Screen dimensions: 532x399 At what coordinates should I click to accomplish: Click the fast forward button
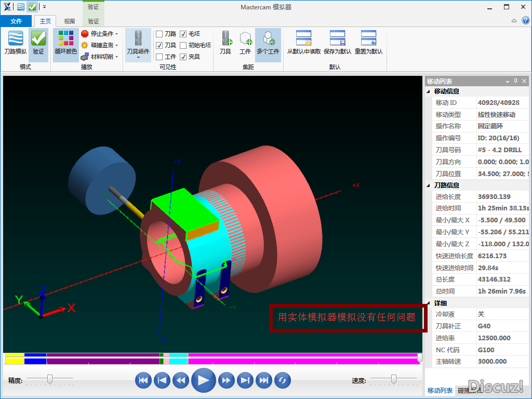[x=227, y=380]
